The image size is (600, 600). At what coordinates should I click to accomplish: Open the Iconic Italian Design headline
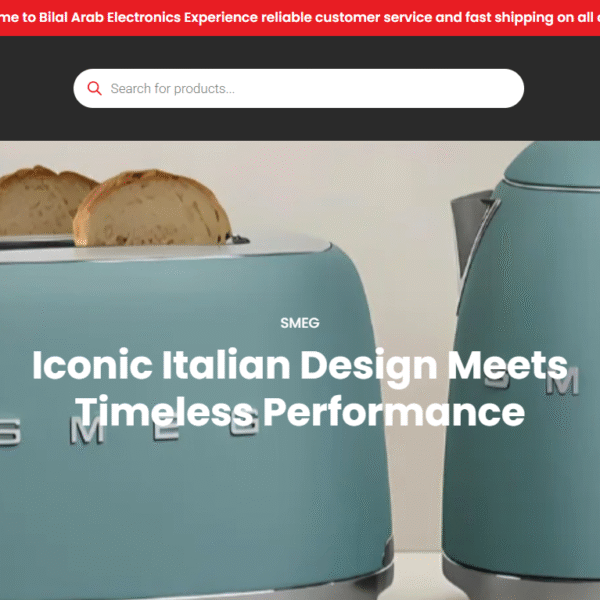(300, 388)
